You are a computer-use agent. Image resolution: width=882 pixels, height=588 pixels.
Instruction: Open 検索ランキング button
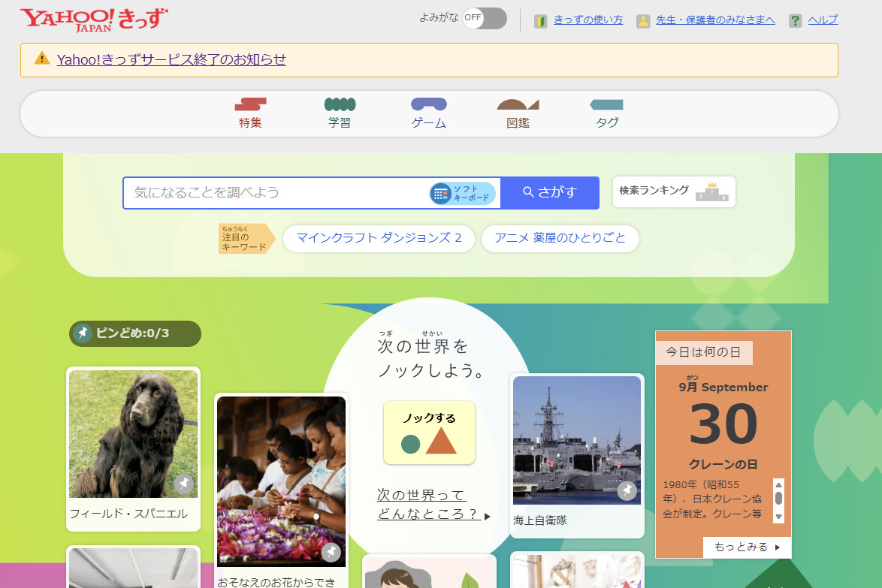(x=674, y=191)
